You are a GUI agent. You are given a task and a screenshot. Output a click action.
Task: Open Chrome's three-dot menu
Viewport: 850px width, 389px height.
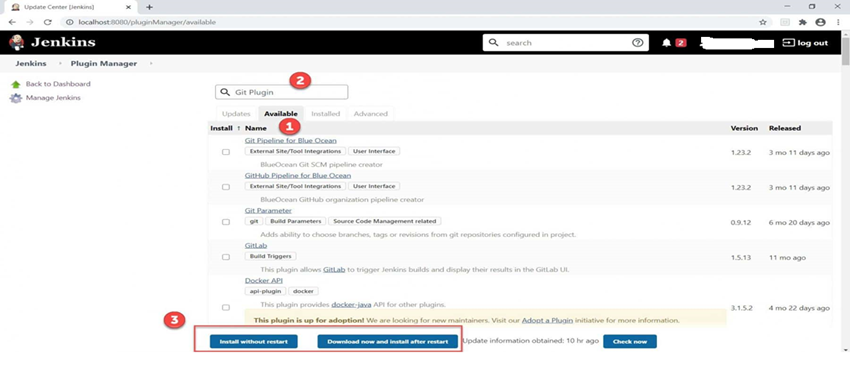[x=838, y=22]
